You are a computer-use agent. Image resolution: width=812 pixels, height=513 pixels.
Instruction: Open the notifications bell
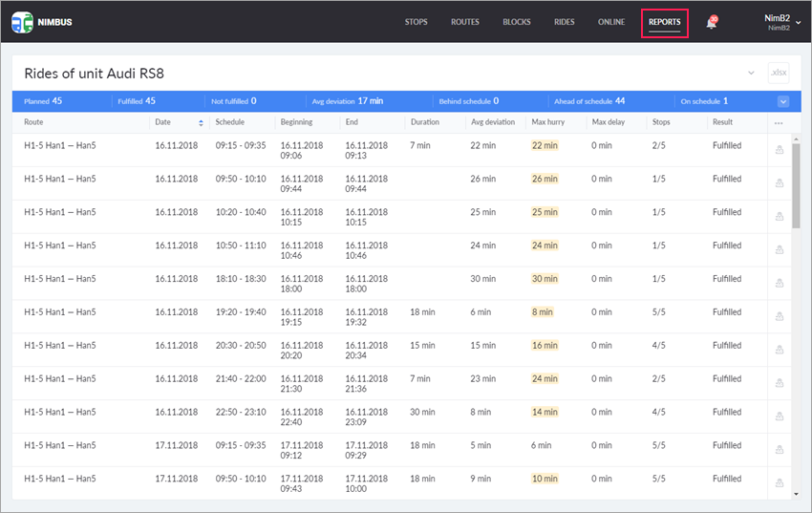coord(711,23)
